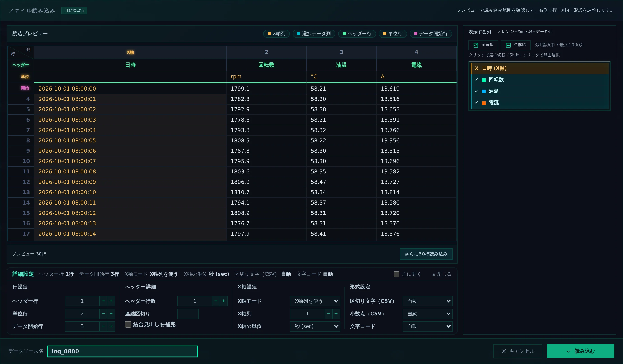Select the 日時 (X軸) list entry
This screenshot has height=364, width=623.
[539, 68]
